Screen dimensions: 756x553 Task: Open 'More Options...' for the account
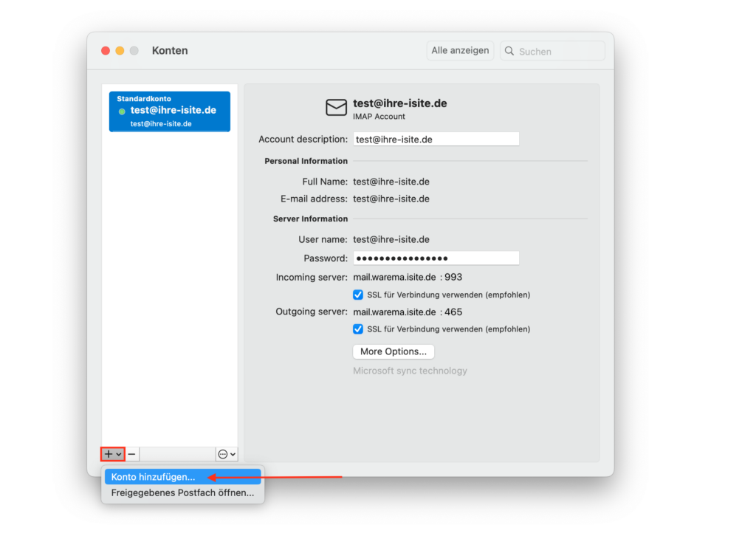tap(394, 351)
